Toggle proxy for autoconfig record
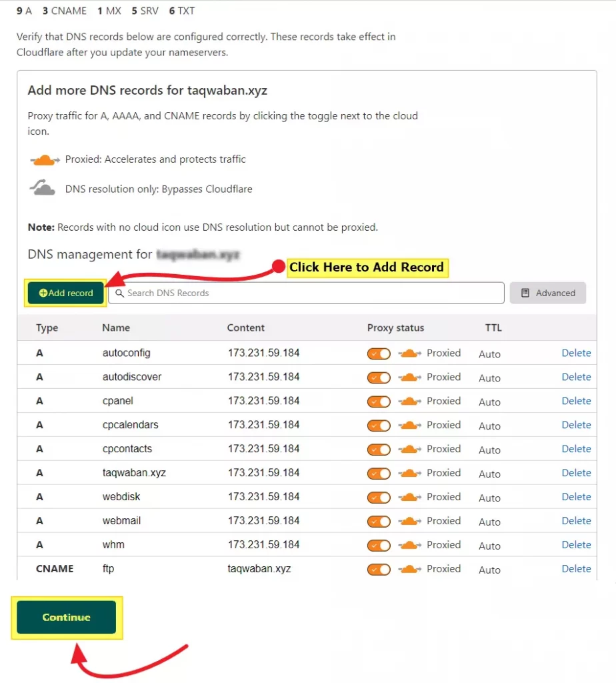Viewport: 616px width, 683px height. (379, 354)
